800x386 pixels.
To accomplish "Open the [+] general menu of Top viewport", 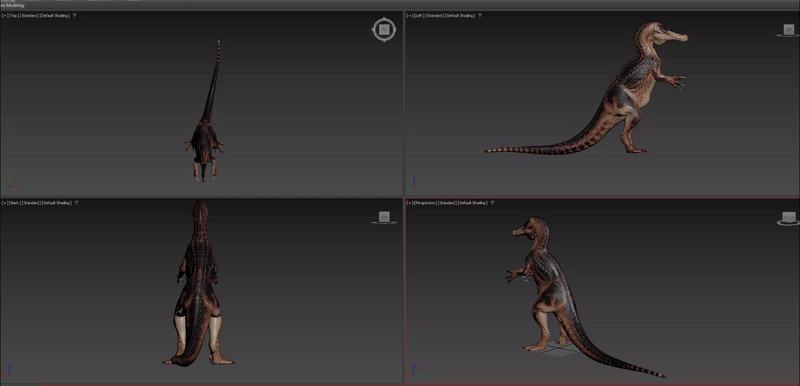I will [x=5, y=16].
